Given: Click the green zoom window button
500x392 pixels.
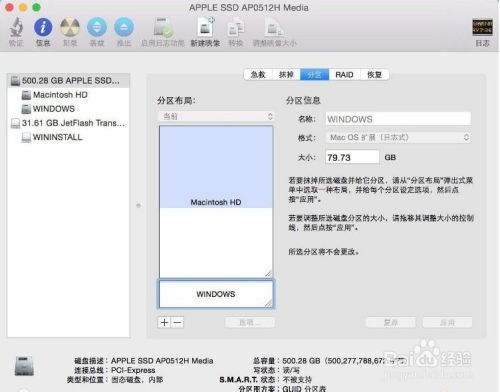Looking at the screenshot, I should [x=36, y=7].
